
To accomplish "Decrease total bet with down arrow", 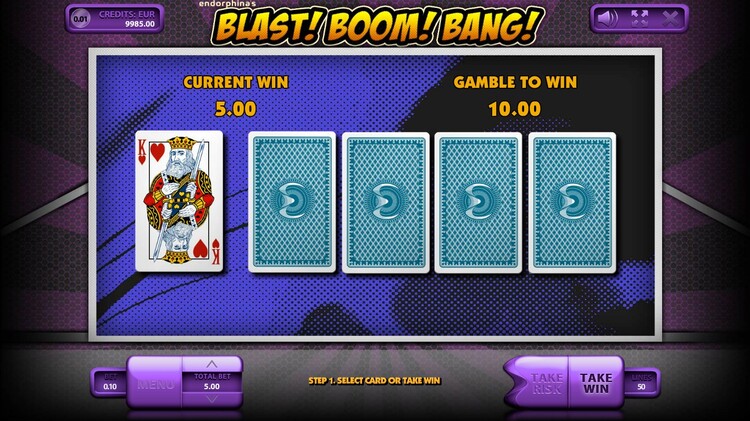I will [x=212, y=399].
